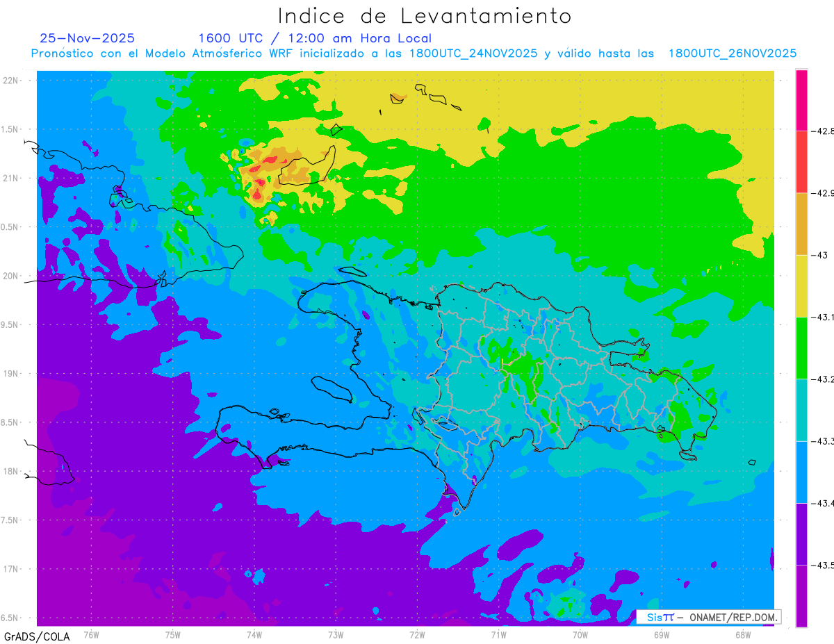Click the "22N" latitude label

pos(10,80)
